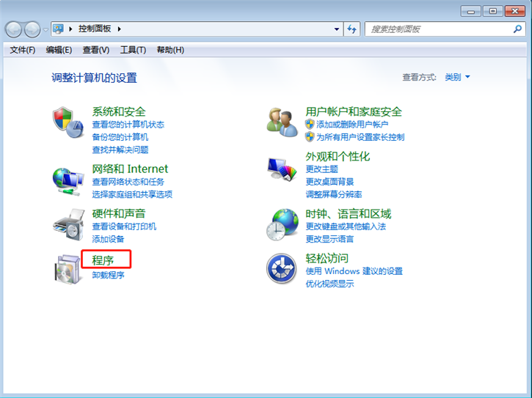Open the 网络和 Internet heading
The image size is (532, 398).
click(x=130, y=169)
